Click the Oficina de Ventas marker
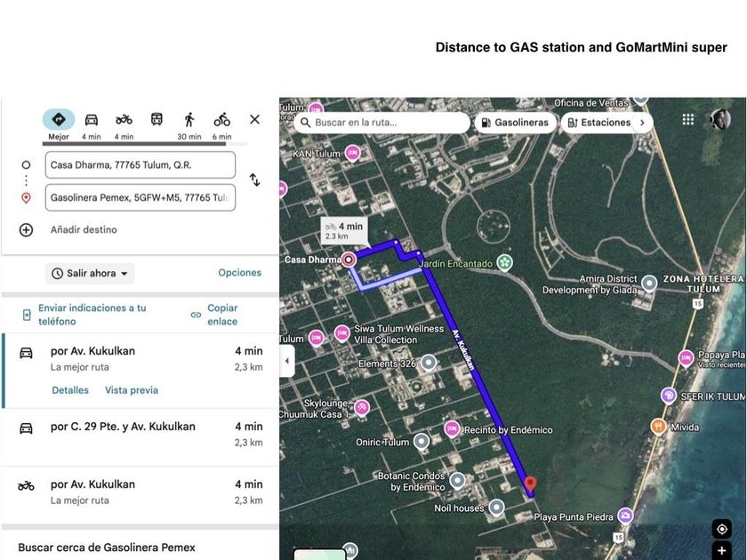Viewport: 747px width, 560px height. click(641, 100)
